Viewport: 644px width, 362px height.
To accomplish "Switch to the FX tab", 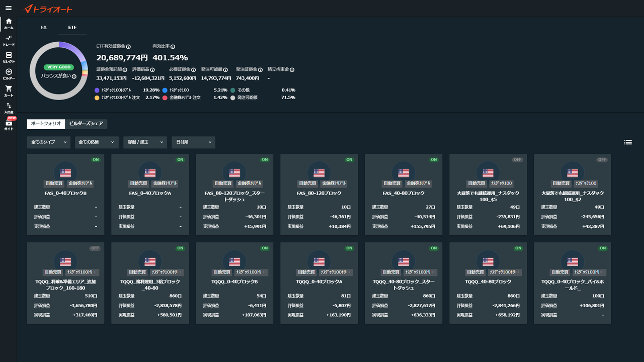I will click(x=44, y=28).
